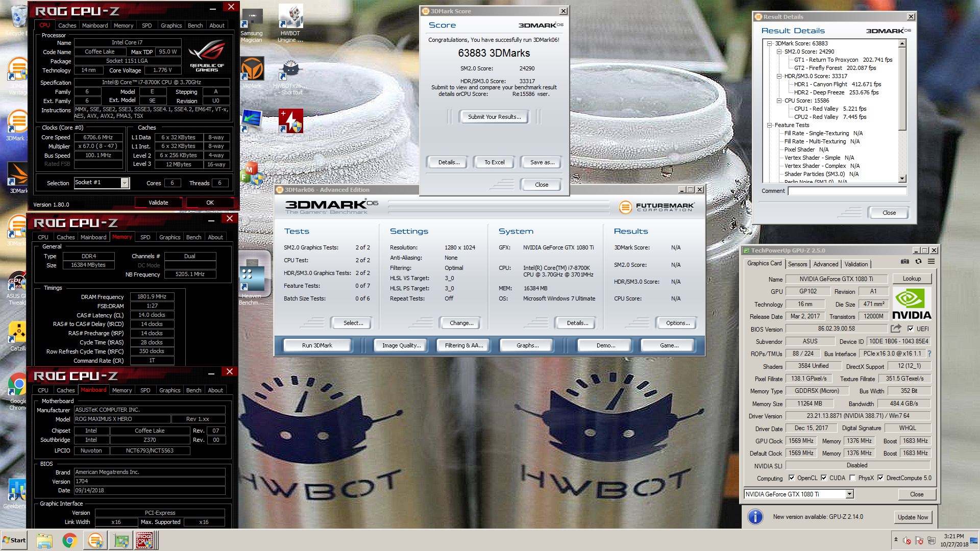Click the Submit Your Results button

pyautogui.click(x=495, y=117)
